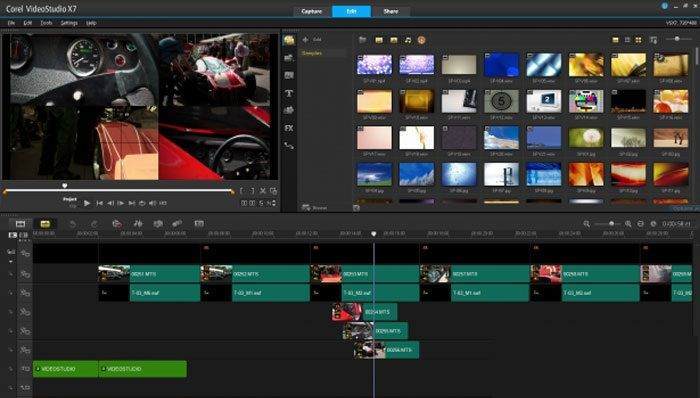Toggle the show photos filter in library

point(393,40)
